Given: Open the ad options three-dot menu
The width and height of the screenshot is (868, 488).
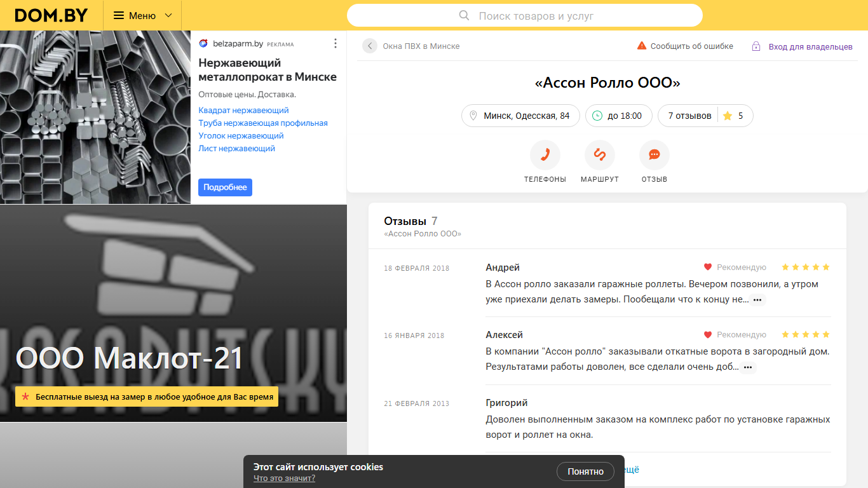Looking at the screenshot, I should (x=336, y=44).
